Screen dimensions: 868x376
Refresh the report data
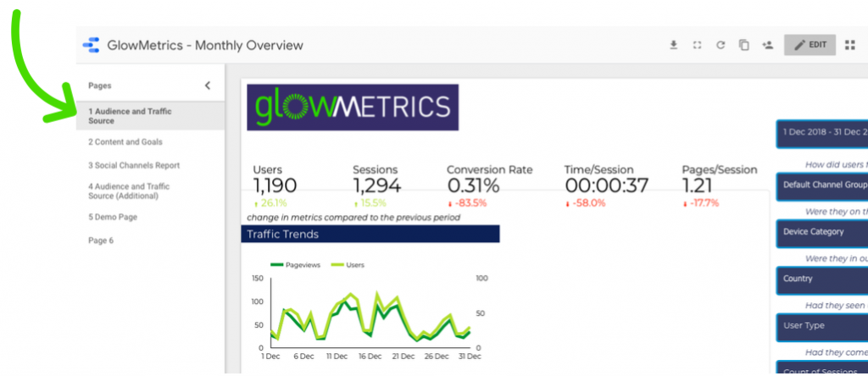[721, 46]
